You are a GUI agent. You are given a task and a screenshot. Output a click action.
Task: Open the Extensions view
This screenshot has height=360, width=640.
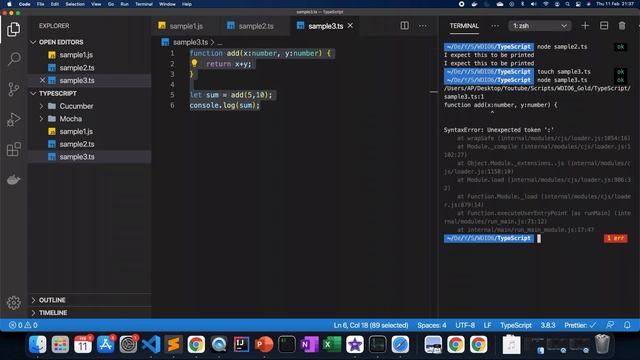point(13,149)
